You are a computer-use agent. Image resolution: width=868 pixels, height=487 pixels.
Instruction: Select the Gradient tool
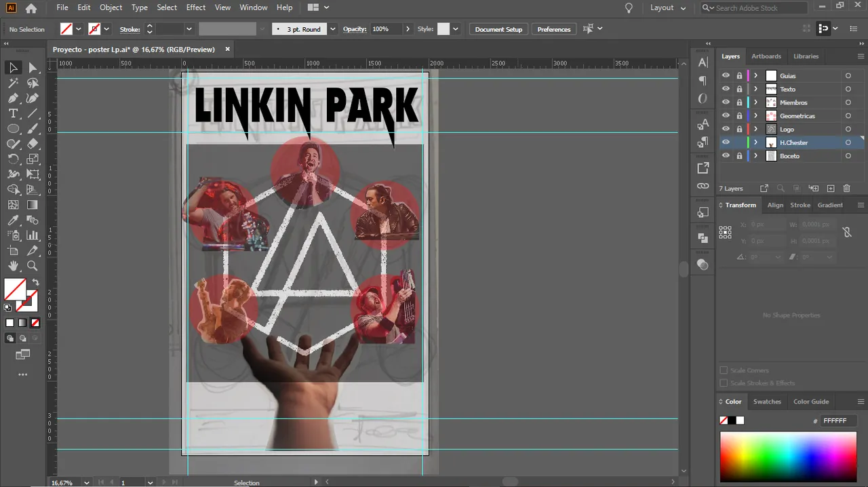pos(33,205)
